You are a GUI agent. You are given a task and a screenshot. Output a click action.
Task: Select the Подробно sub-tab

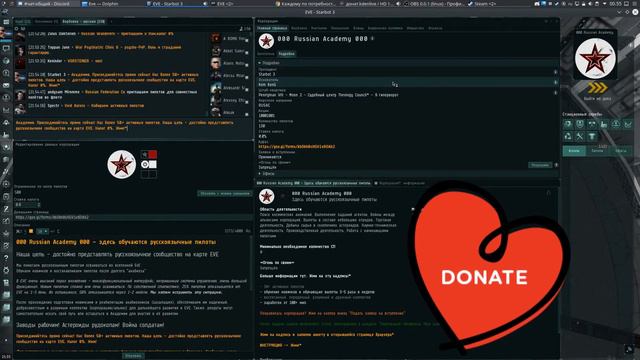[x=287, y=53]
